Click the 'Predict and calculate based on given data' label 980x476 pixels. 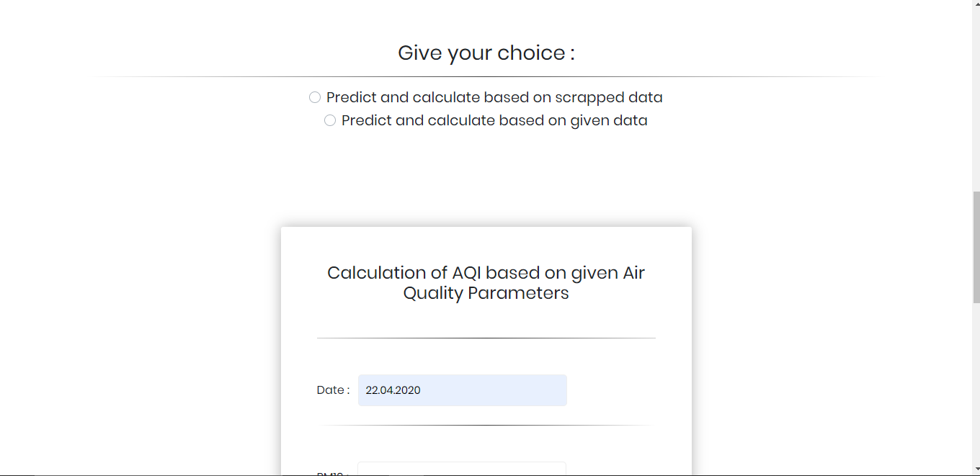(494, 120)
